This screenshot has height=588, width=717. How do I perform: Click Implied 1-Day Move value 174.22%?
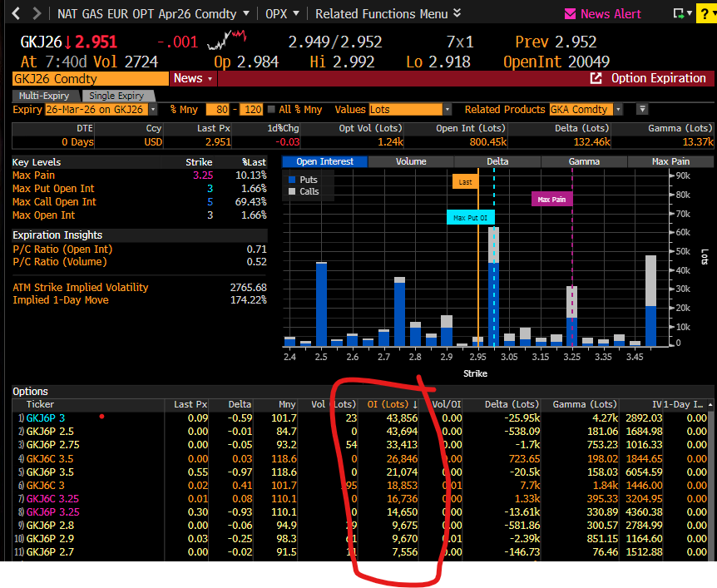[x=249, y=300]
